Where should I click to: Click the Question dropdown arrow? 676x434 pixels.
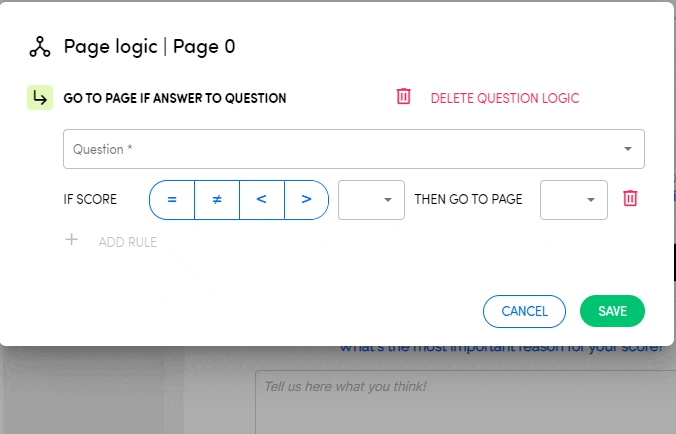(628, 149)
